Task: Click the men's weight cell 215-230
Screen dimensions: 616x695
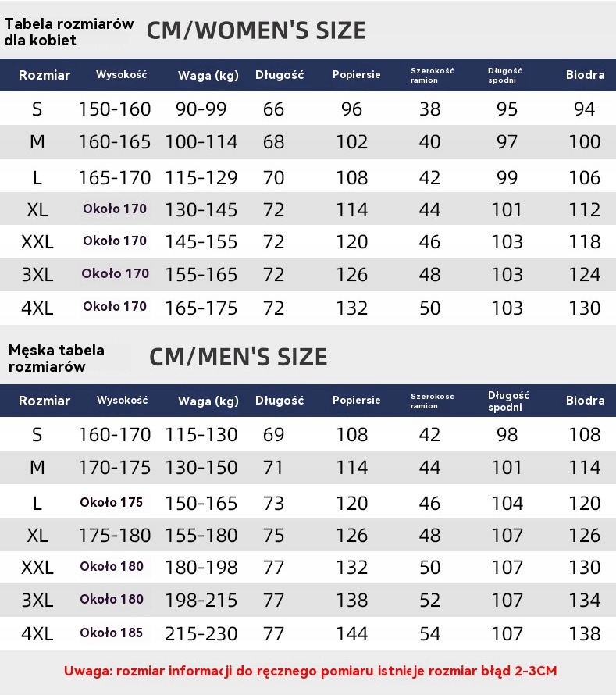Action: pyautogui.click(x=201, y=633)
